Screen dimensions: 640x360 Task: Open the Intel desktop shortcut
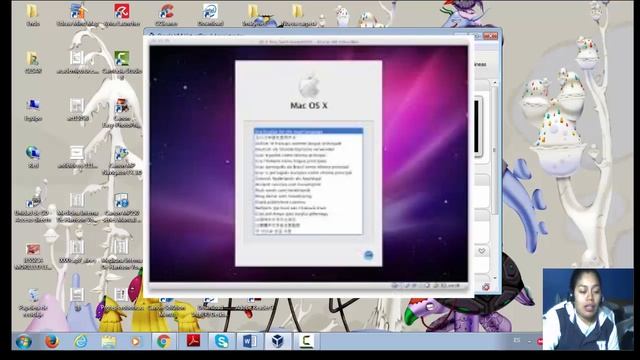(211, 15)
